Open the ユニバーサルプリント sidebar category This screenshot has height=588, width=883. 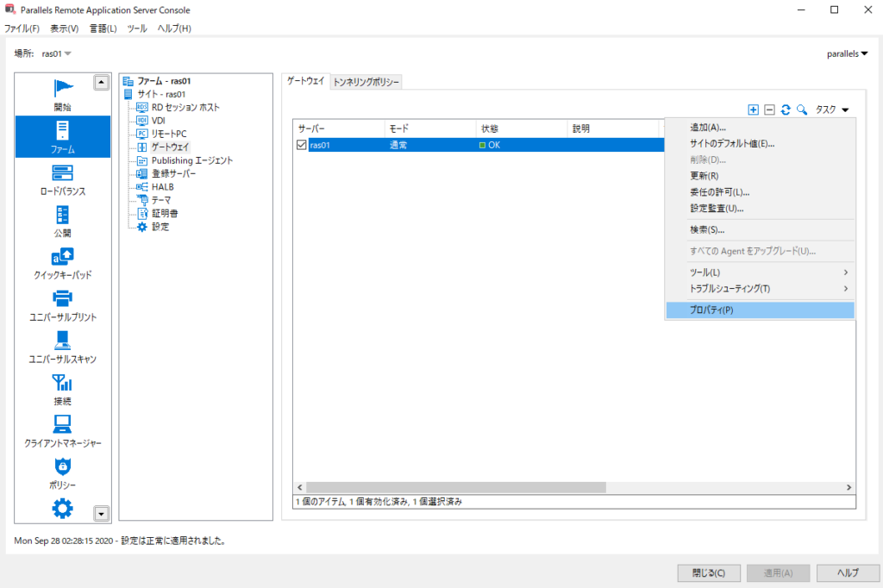tap(62, 305)
